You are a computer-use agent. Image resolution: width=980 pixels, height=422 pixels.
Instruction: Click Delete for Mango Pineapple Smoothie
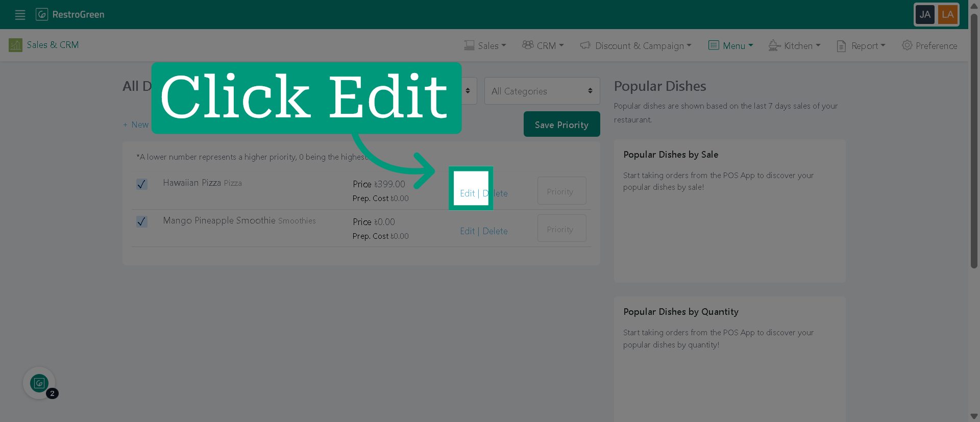495,231
